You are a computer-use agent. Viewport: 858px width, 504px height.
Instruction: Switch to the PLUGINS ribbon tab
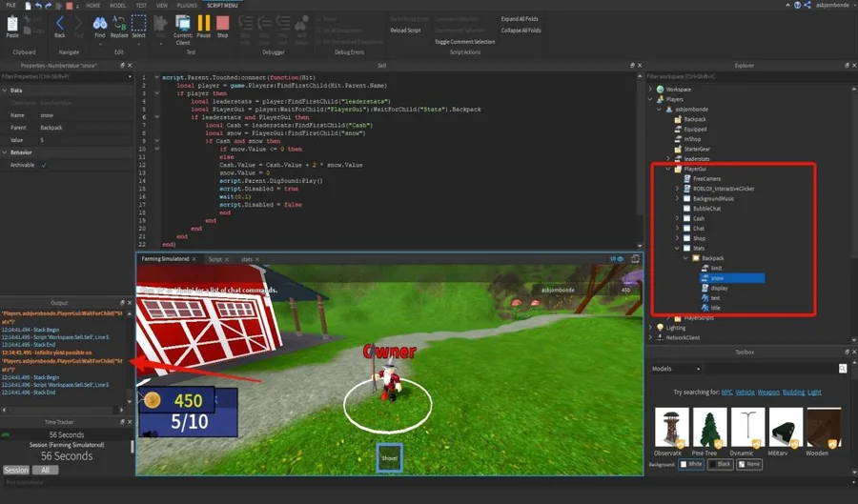pos(187,5)
